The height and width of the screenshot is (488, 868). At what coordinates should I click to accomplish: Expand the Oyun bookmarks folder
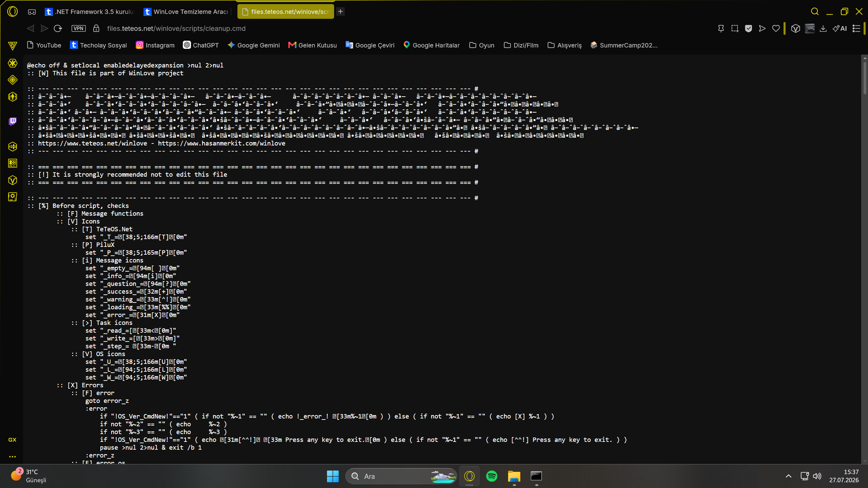coord(482,45)
